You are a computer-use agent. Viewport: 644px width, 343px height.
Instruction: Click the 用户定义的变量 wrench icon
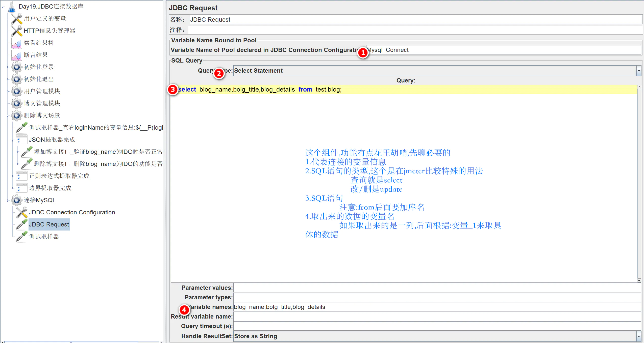tap(17, 19)
